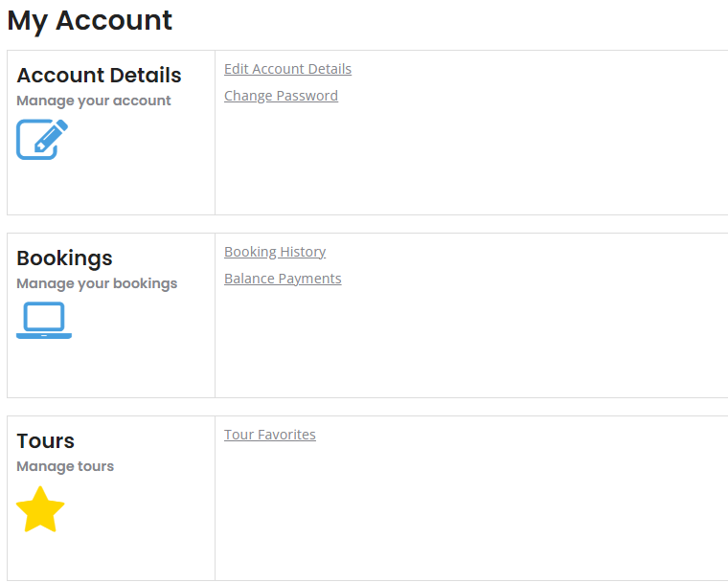Click the Tours section heading
728x583 pixels.
[x=46, y=441]
